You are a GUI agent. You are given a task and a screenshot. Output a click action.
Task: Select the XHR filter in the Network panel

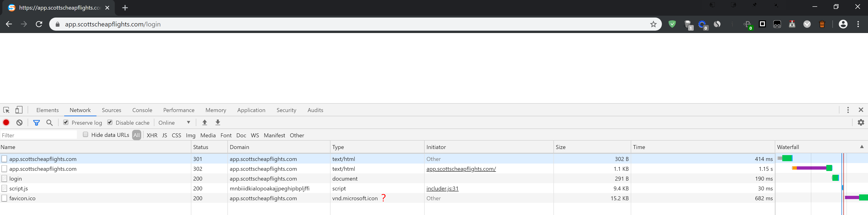tap(152, 135)
